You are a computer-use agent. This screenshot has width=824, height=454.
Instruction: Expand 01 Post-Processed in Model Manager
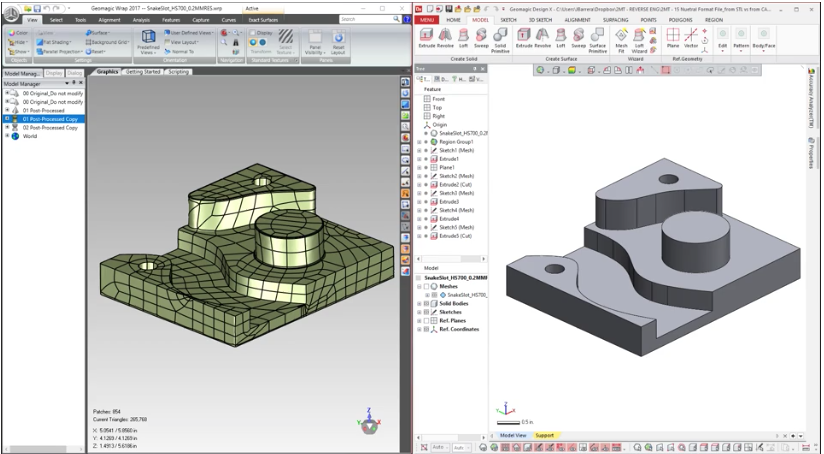click(x=7, y=110)
